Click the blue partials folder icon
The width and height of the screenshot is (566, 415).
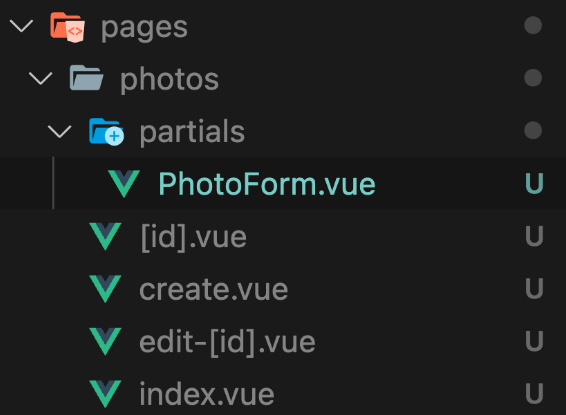tap(106, 132)
